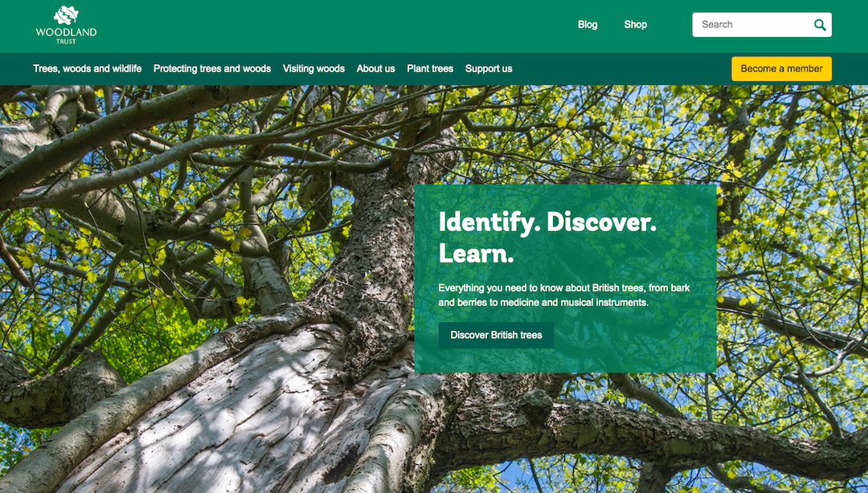Go to the Shop page
The image size is (868, 493).
pos(635,25)
